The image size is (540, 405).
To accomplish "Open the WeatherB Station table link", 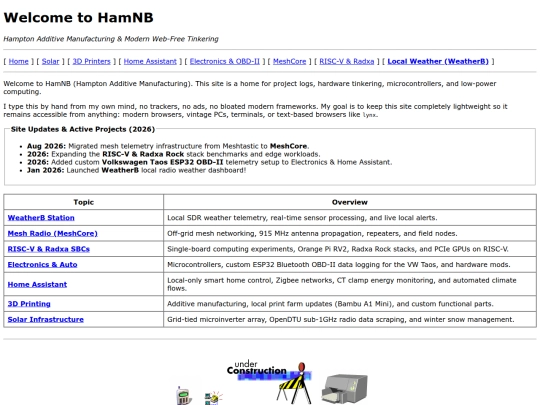I will [x=41, y=218].
